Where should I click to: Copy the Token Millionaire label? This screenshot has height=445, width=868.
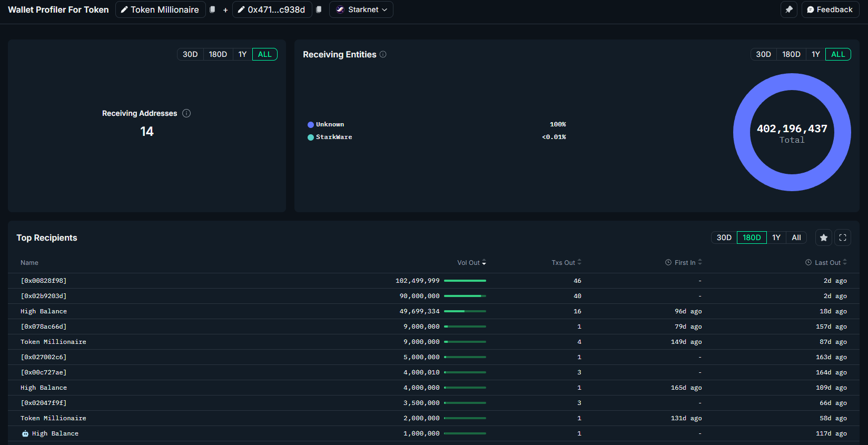click(212, 9)
